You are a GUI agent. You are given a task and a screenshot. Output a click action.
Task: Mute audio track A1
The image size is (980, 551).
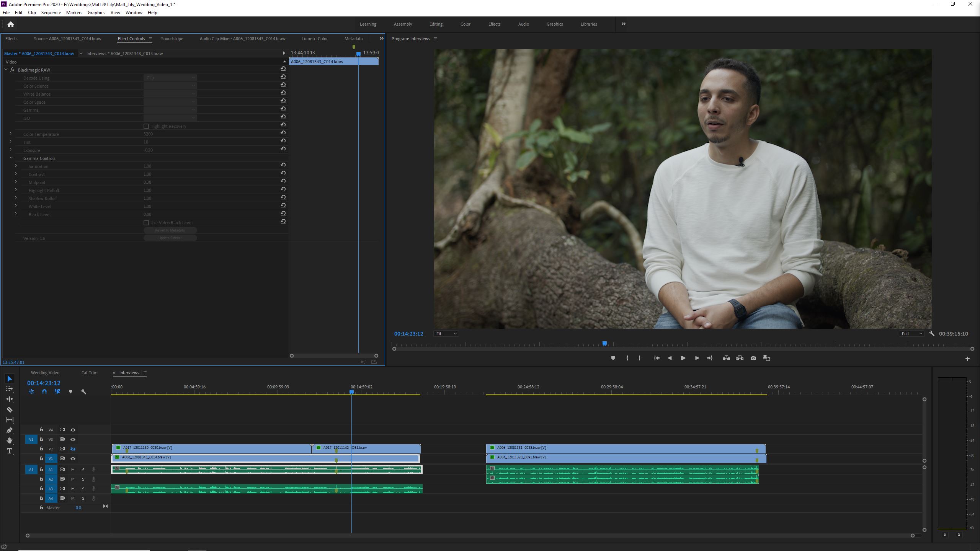tap(73, 470)
